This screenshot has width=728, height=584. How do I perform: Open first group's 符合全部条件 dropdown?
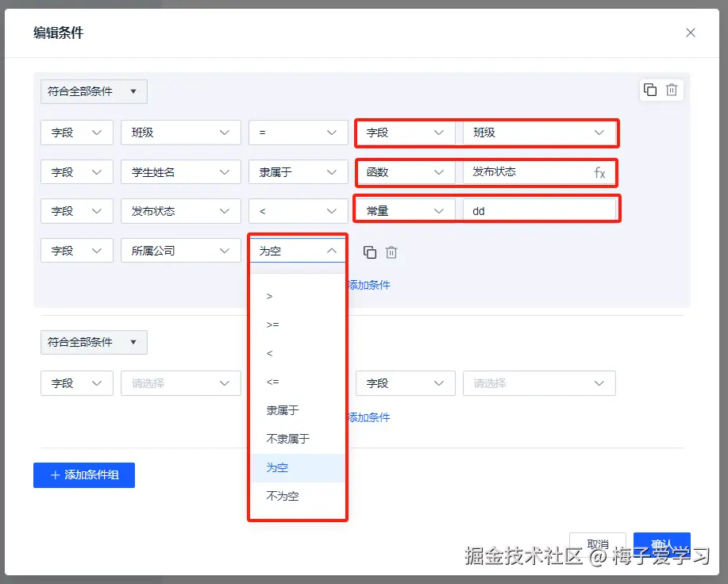(x=94, y=91)
